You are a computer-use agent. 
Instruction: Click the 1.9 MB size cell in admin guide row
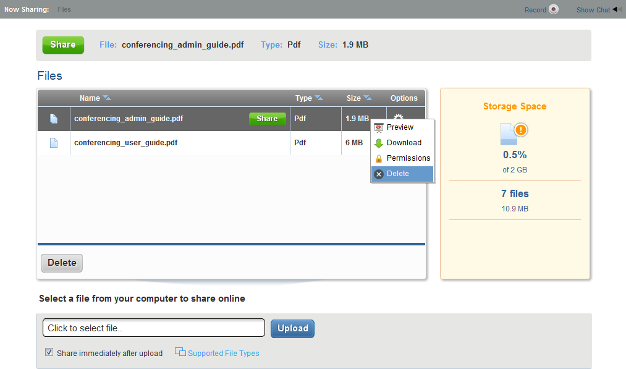tap(357, 119)
